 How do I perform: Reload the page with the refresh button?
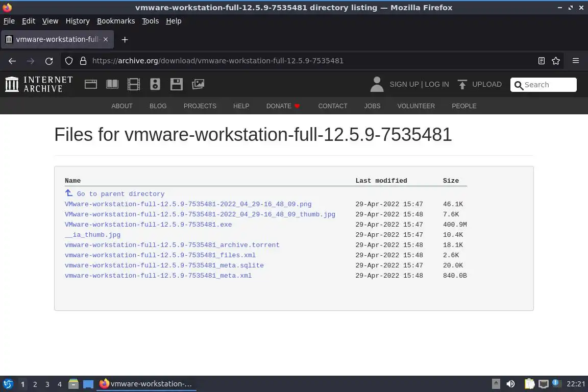[x=49, y=61]
